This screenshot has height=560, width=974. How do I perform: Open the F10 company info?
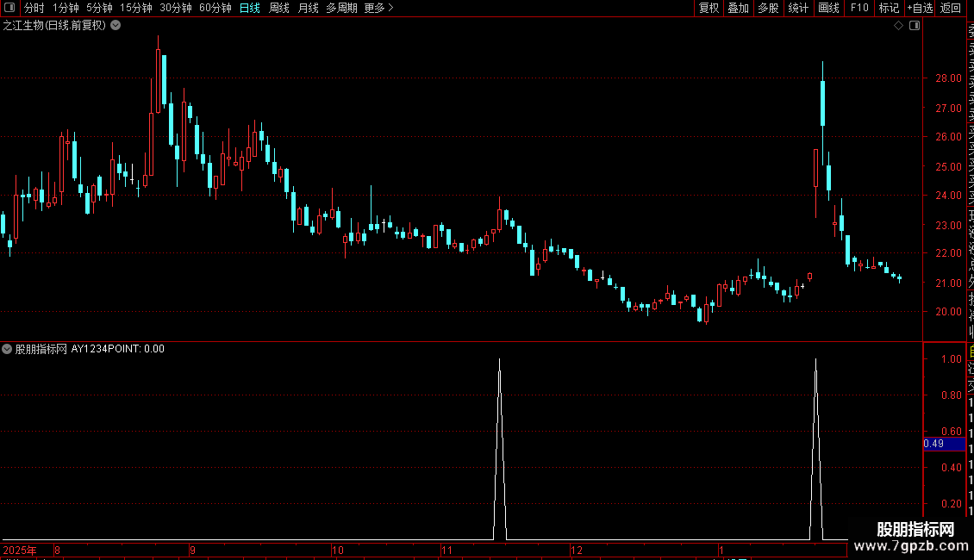[859, 8]
